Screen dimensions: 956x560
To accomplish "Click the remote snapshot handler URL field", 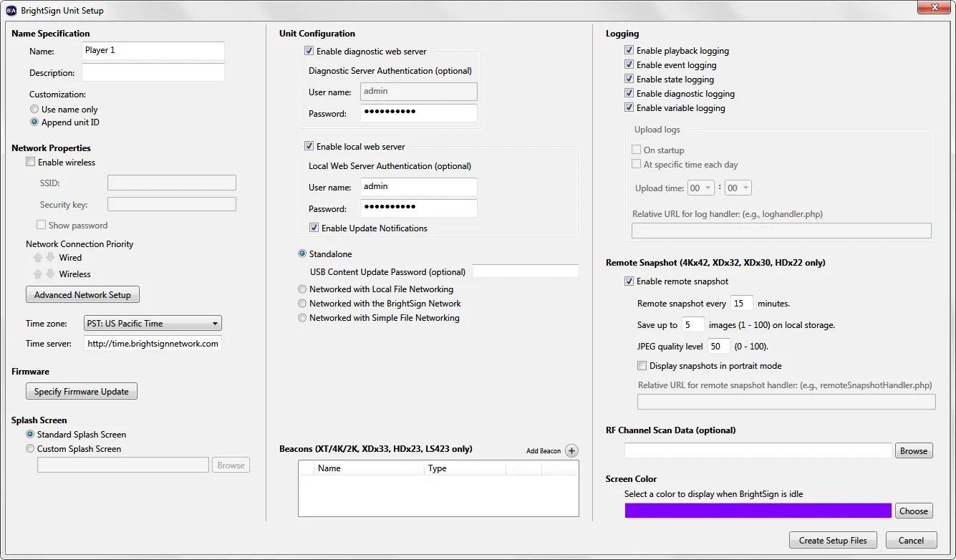I will 786,402.
